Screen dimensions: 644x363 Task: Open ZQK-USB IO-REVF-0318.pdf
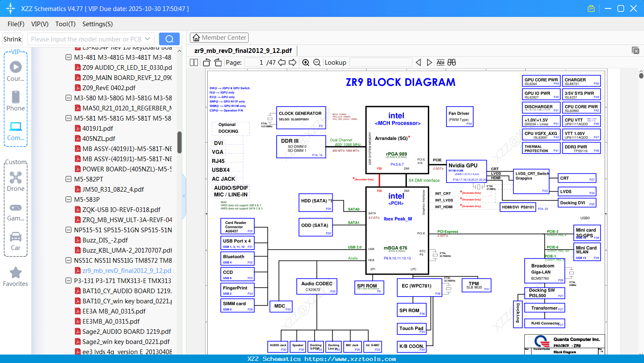tap(121, 209)
